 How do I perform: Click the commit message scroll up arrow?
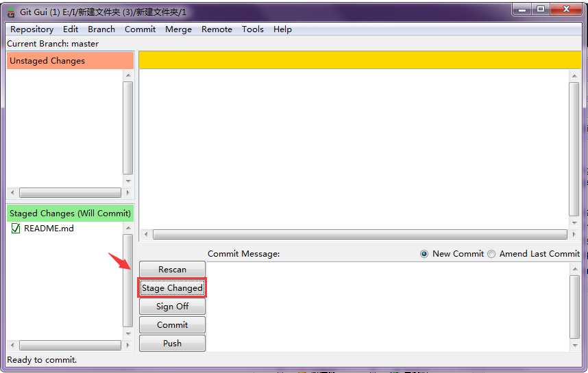tap(574, 269)
